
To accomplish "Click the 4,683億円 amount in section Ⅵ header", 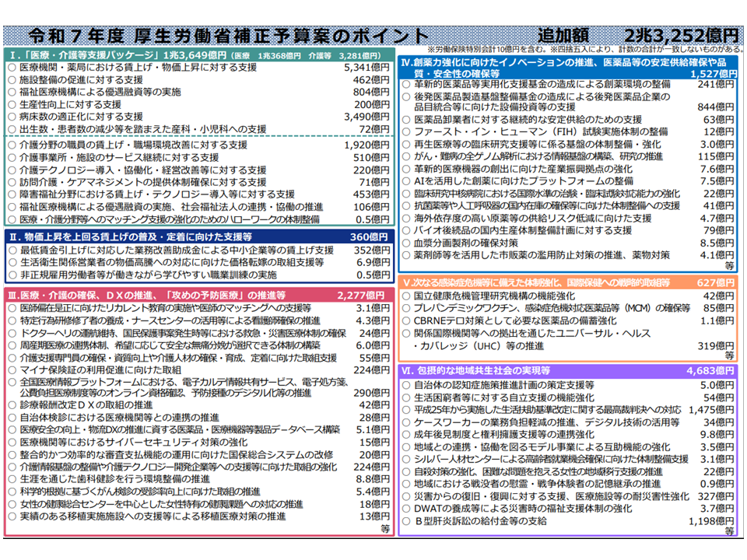I will 710,371.
